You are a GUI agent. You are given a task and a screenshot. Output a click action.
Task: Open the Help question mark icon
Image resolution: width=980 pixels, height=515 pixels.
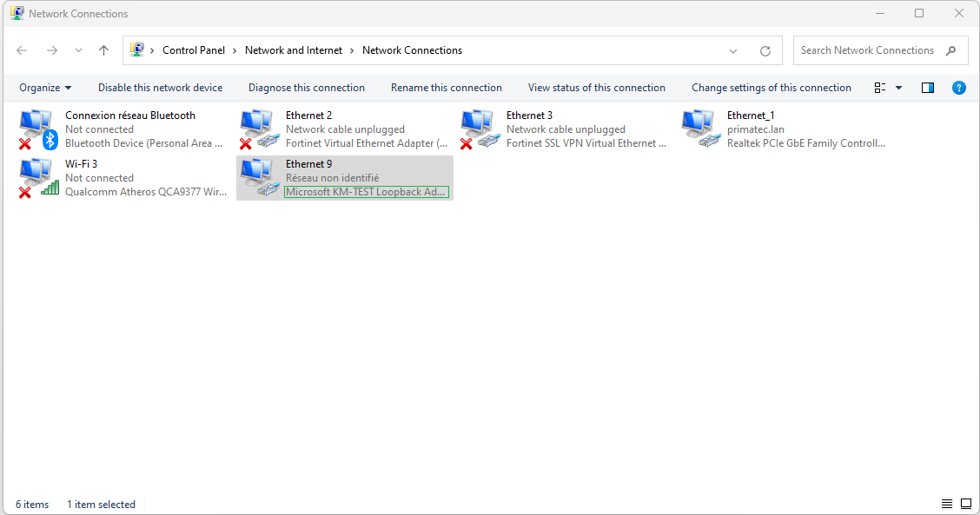(958, 88)
